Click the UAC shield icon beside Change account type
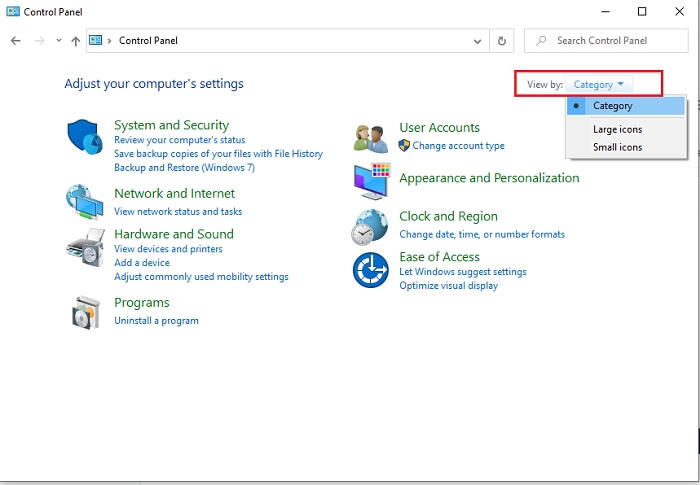Viewport: 700px width, 485px height. point(404,146)
